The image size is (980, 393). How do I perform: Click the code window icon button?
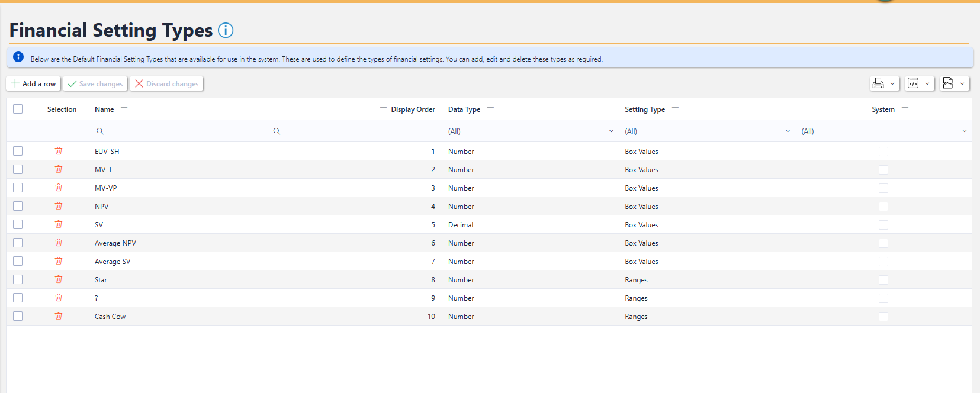920,83
